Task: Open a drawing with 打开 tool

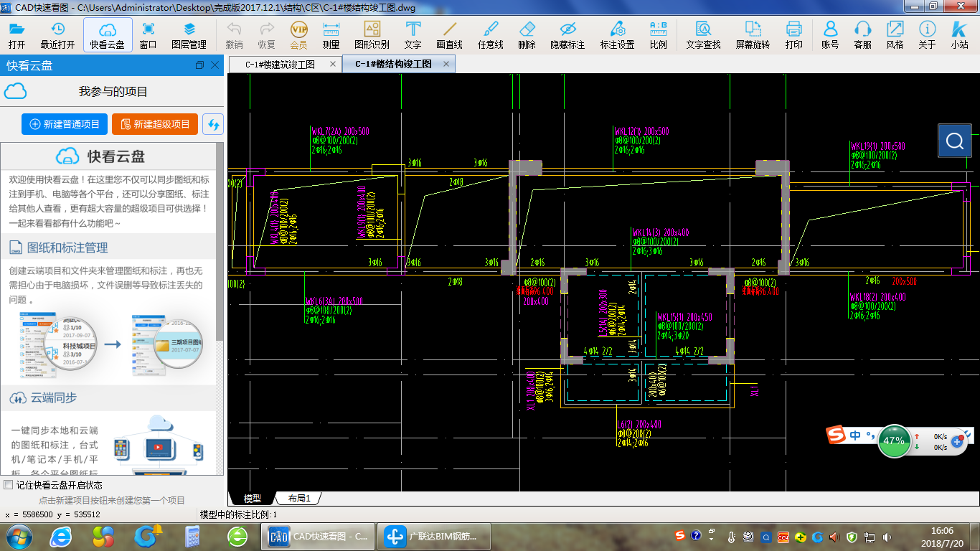Action: point(17,35)
